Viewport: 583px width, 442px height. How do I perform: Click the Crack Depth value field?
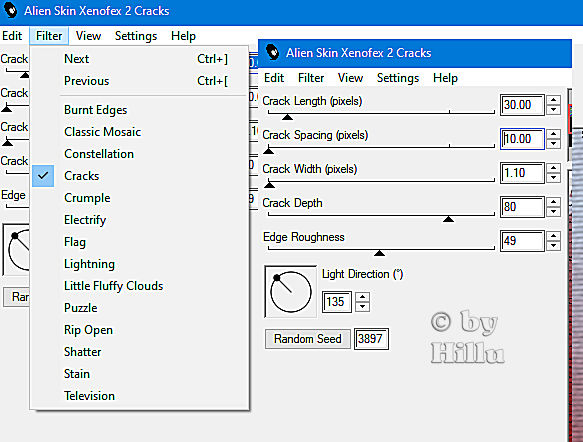[x=522, y=207]
